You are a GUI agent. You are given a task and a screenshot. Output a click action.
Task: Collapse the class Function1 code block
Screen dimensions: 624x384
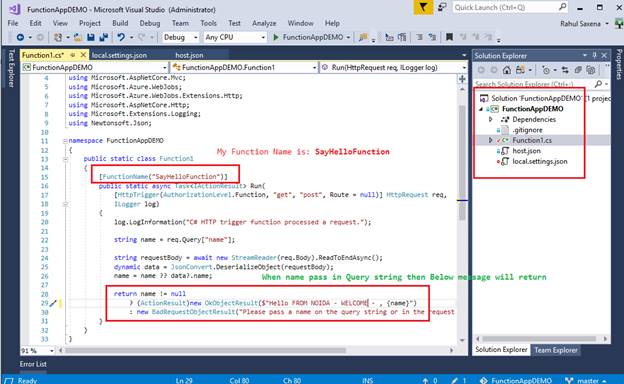tap(65, 159)
